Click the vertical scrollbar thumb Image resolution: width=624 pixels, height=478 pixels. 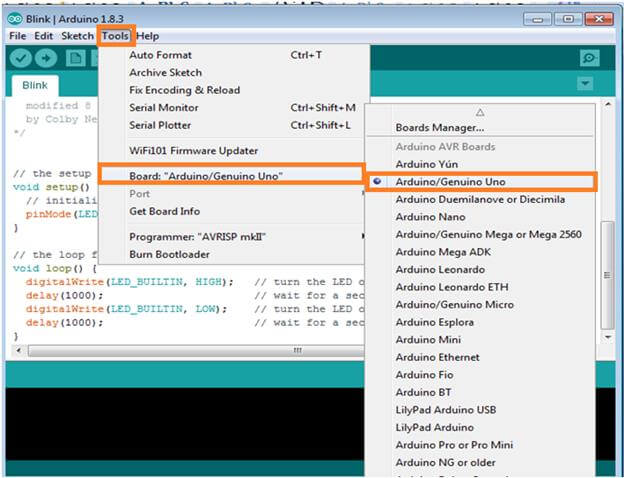[607, 275]
